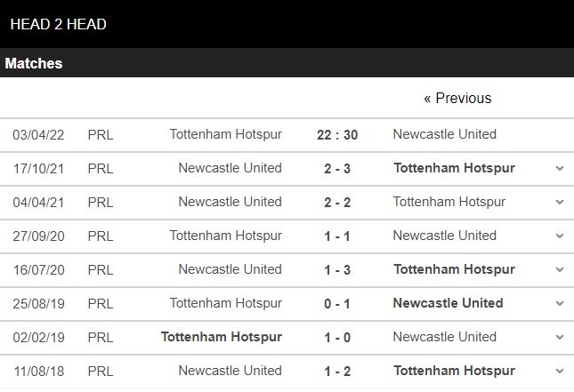The image size is (574, 392).
Task: Open bold Newcastle United winner on 25/08/19
Action: click(448, 303)
